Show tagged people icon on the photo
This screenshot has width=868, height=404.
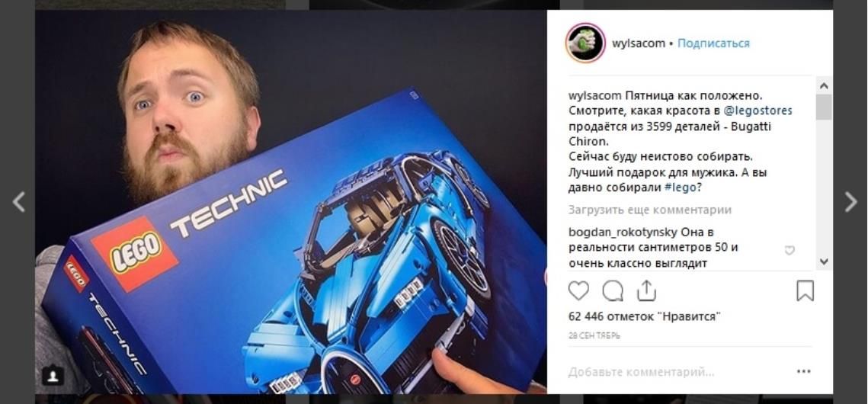click(x=53, y=376)
